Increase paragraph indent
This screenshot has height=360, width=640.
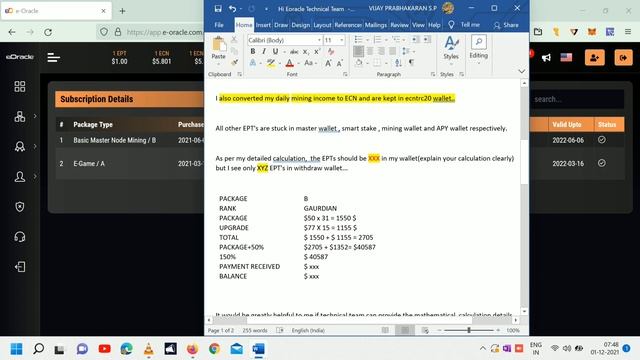tap(427, 40)
